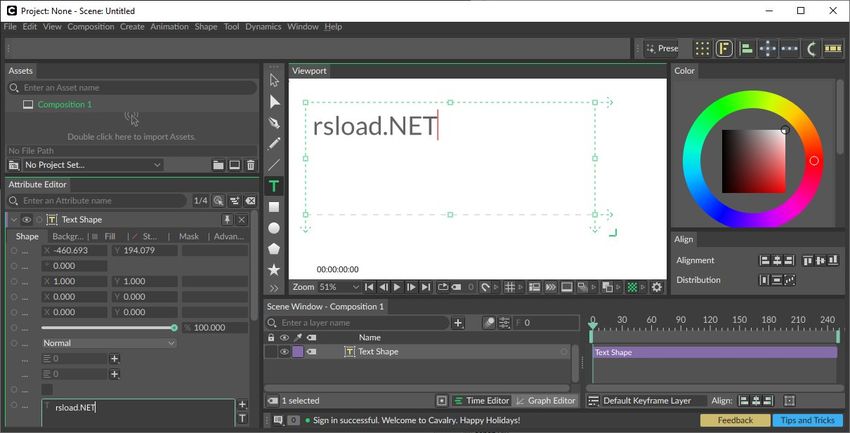Go to first frame in viewport
Image resolution: width=850 pixels, height=433 pixels.
coord(369,287)
